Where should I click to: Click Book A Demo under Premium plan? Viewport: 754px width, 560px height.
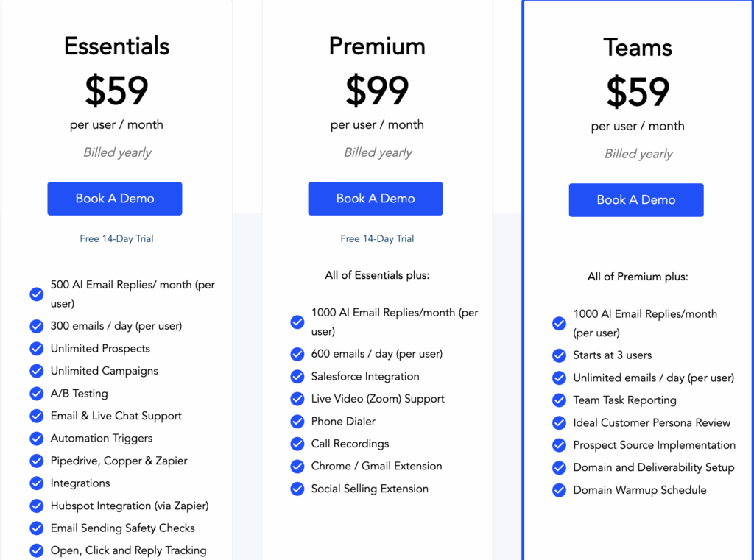pos(376,199)
